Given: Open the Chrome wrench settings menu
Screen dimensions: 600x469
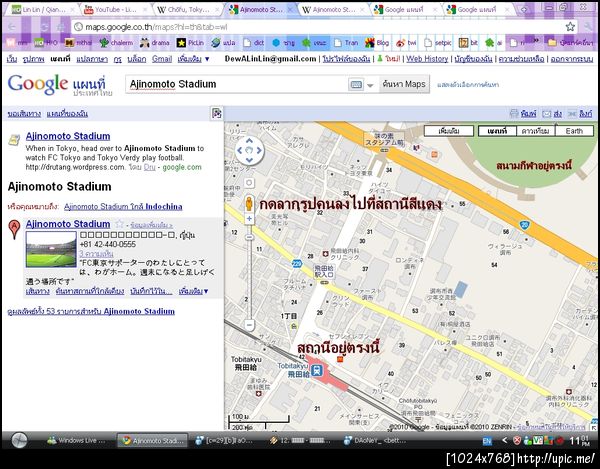Looking at the screenshot, I should (589, 26).
